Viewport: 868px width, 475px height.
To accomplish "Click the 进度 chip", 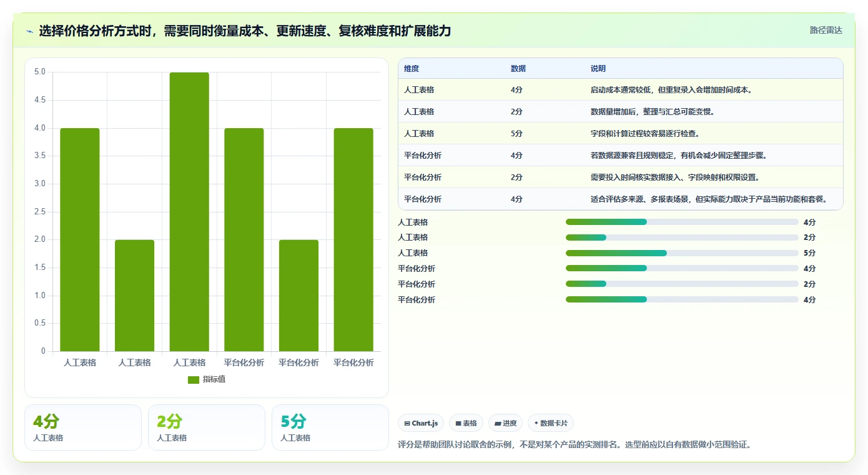I will tap(505, 423).
